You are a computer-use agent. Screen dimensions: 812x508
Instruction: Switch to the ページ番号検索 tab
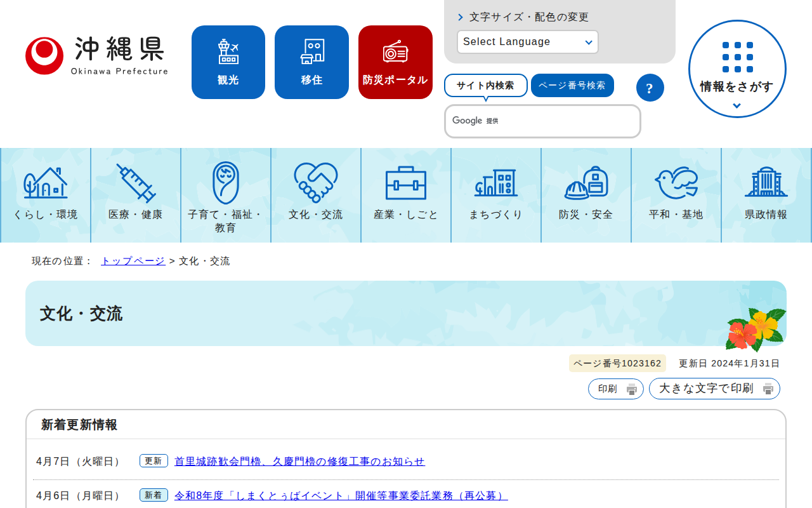572,85
